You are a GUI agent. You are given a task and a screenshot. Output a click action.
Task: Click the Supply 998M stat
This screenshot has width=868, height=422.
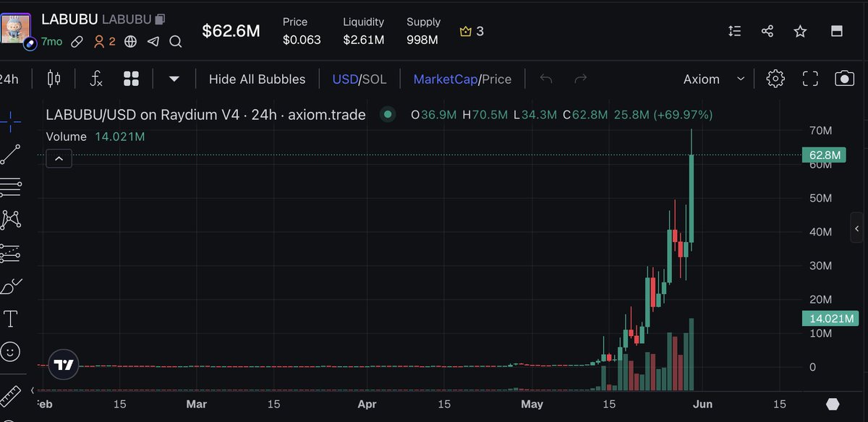tap(423, 31)
